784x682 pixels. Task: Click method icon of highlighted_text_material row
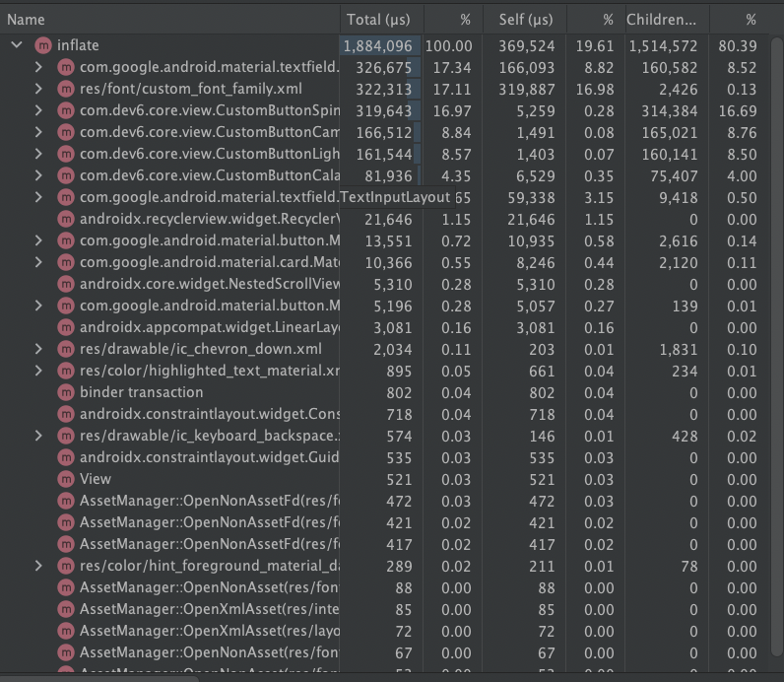click(x=66, y=371)
